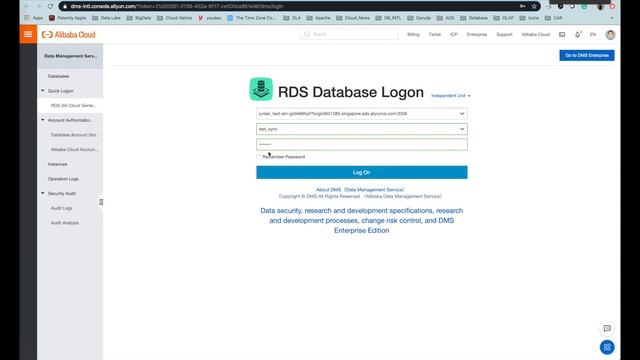The width and height of the screenshot is (640, 360).
Task: Open DMS Enterprise Edition promo link
Action: coord(362,220)
